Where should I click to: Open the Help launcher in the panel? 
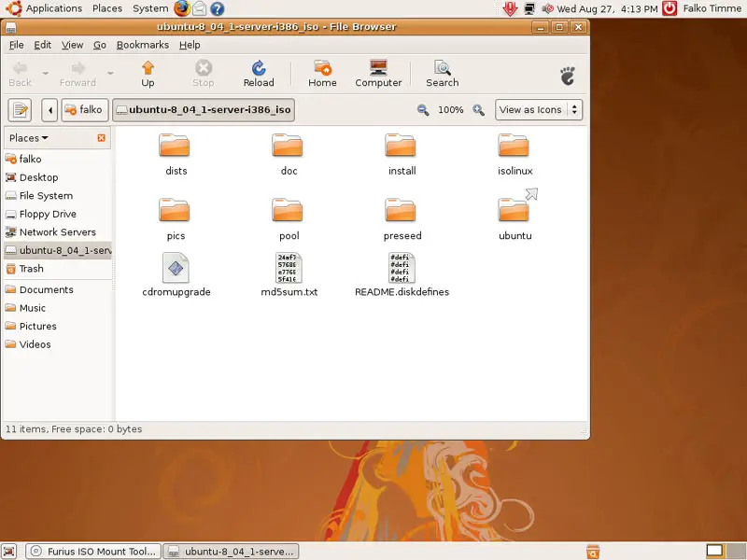218,8
